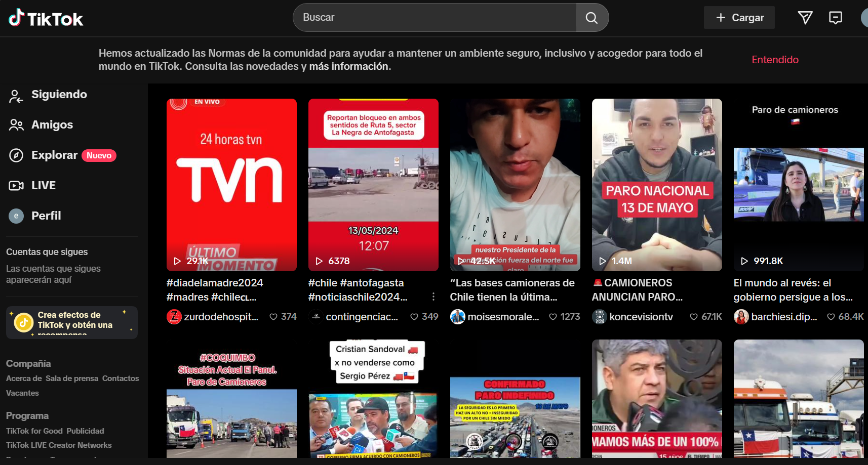Click Vacantes footer link
The width and height of the screenshot is (868, 465).
pyautogui.click(x=22, y=393)
